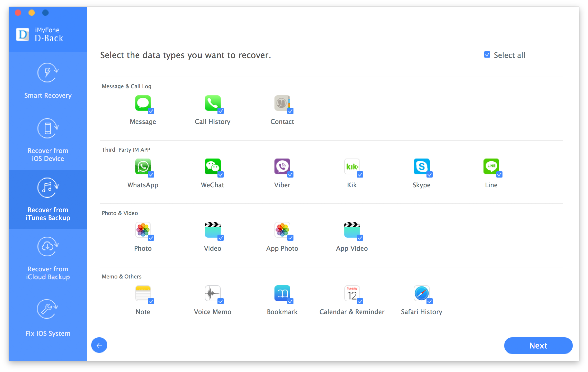Click the Bookmark book icon
588x372 pixels.
(282, 293)
